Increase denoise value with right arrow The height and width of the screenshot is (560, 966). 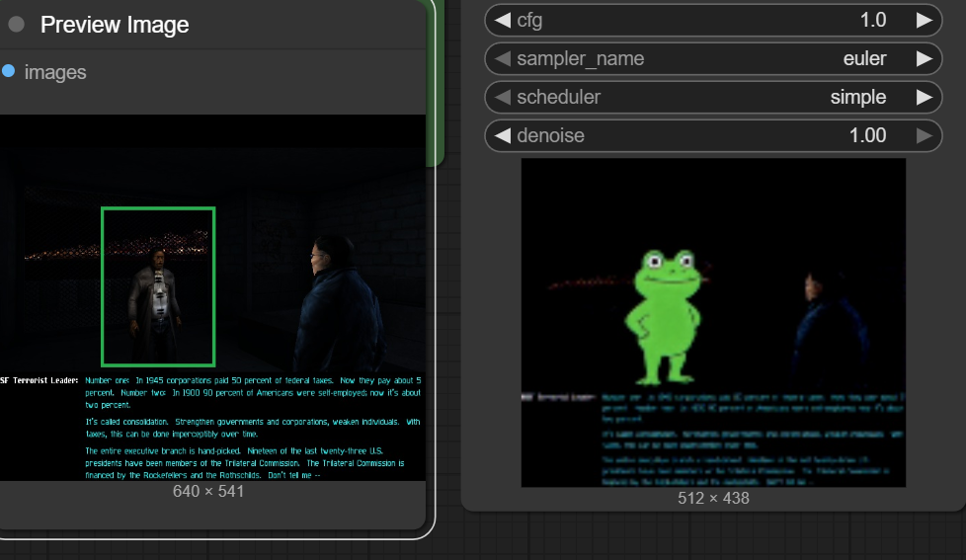[925, 135]
